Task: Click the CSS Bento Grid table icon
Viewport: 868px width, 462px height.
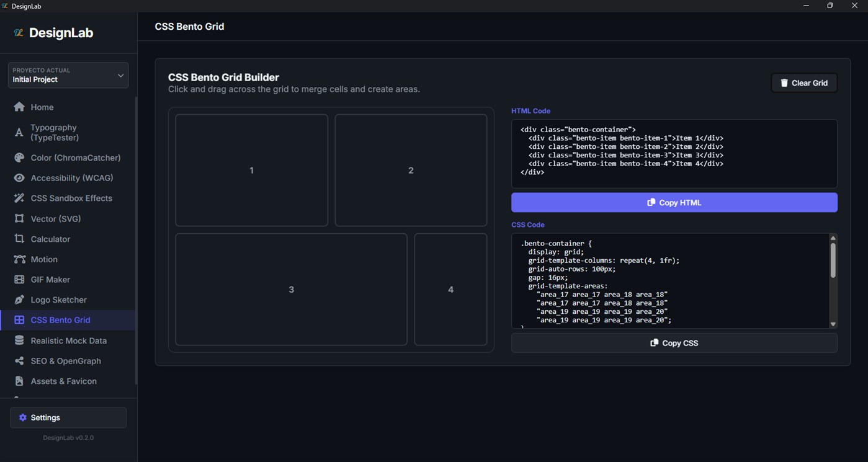Action: click(x=19, y=320)
